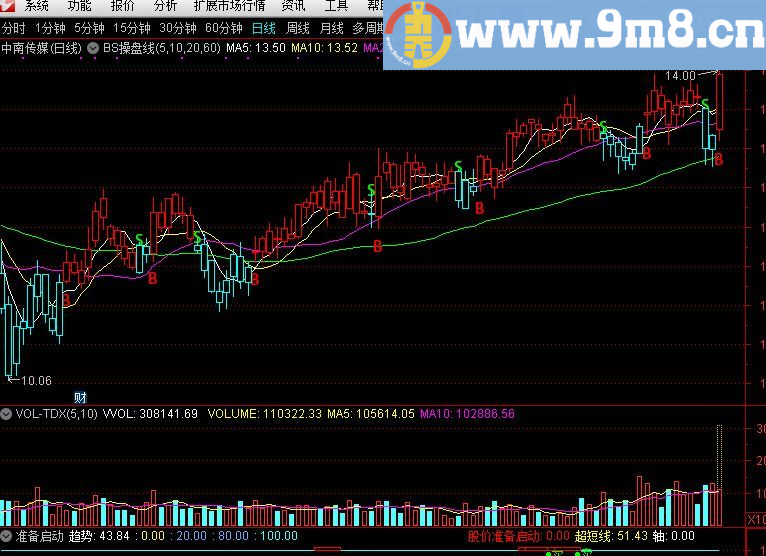Open the 分析 menu
The height and width of the screenshot is (556, 766).
pyautogui.click(x=165, y=5)
